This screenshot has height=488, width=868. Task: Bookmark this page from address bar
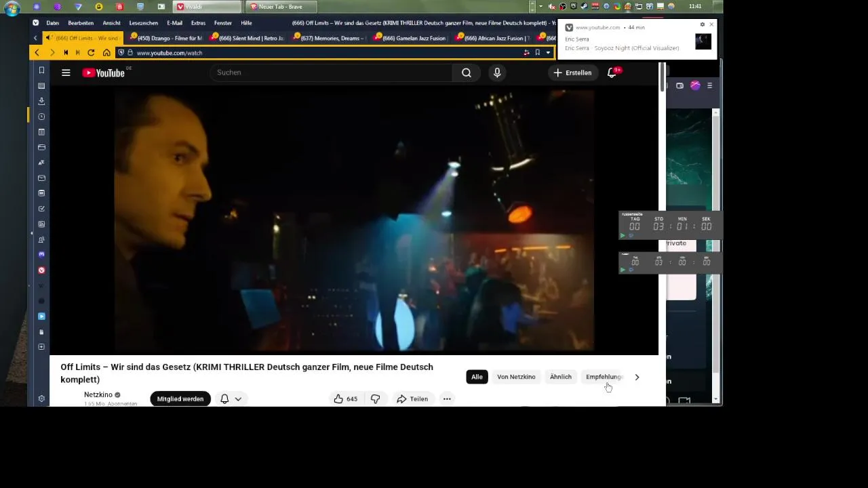coord(537,53)
